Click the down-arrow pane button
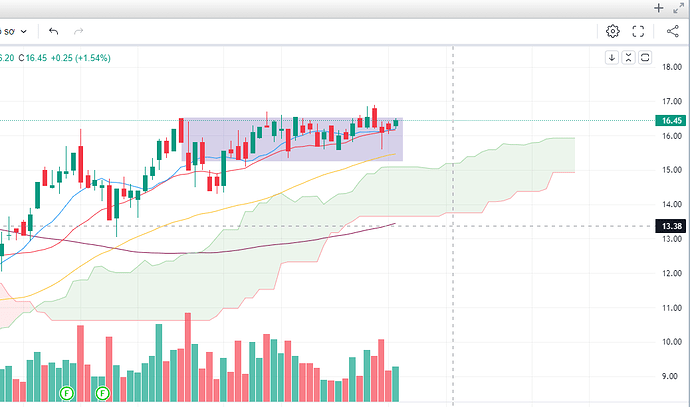690x407 pixels. pyautogui.click(x=612, y=57)
